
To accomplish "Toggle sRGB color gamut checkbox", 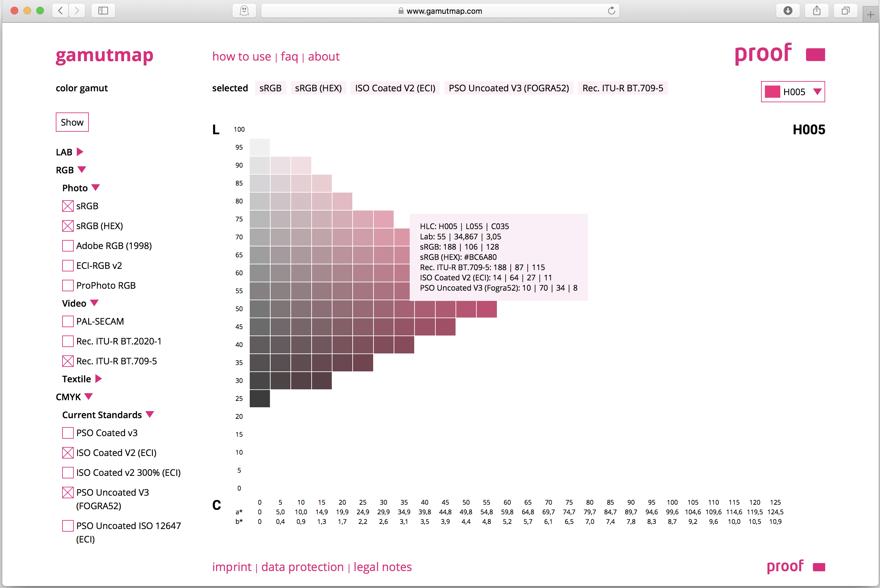I will 68,205.
